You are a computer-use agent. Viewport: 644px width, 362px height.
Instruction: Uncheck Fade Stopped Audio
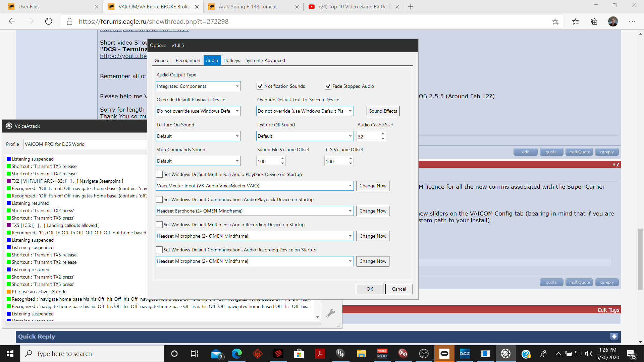click(x=328, y=86)
